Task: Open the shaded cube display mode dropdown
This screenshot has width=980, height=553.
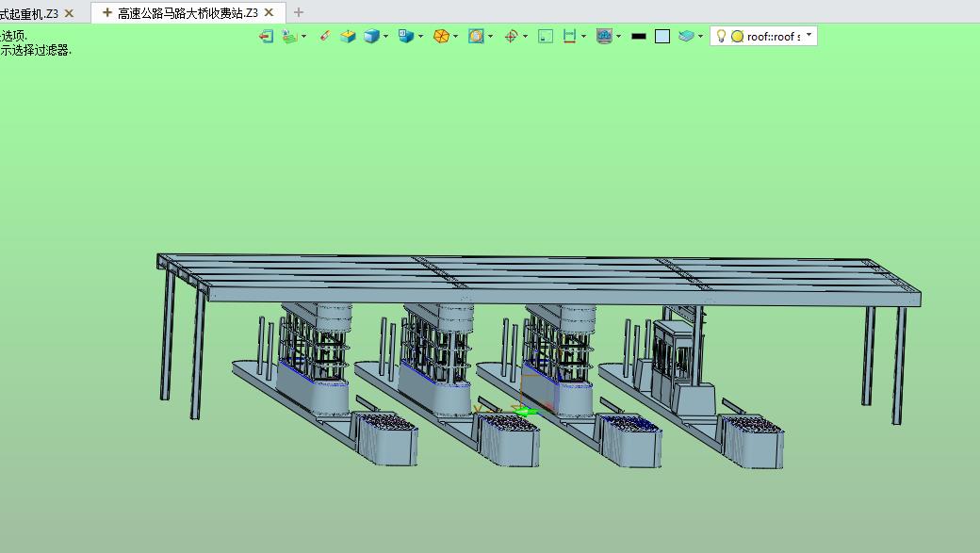Action: 385,36
